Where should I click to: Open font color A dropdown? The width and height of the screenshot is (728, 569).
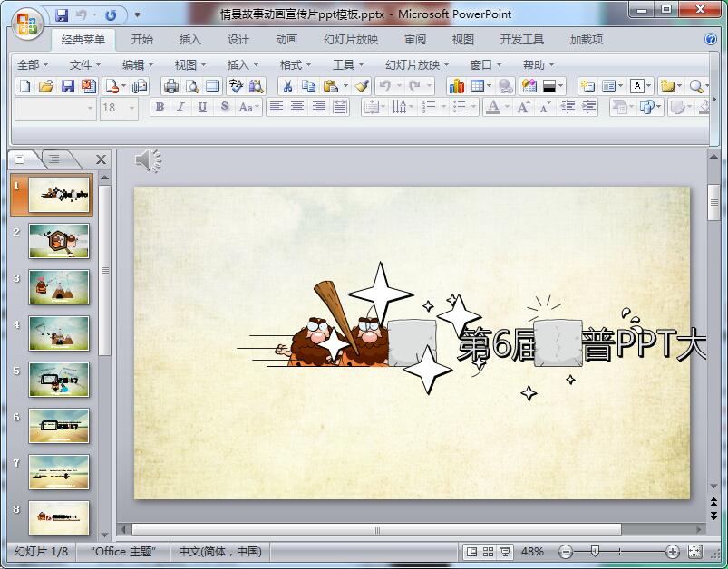pos(507,107)
